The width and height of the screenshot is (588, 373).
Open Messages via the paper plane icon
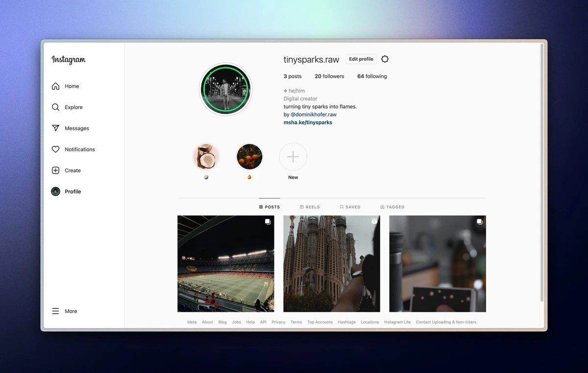coord(56,128)
